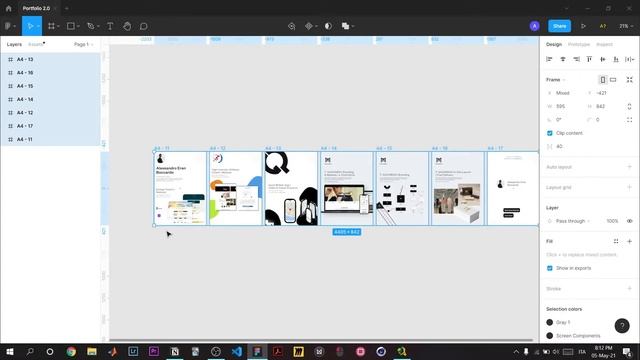The width and height of the screenshot is (640, 360).
Task: Click the Align right icon
Action: pos(576,59)
